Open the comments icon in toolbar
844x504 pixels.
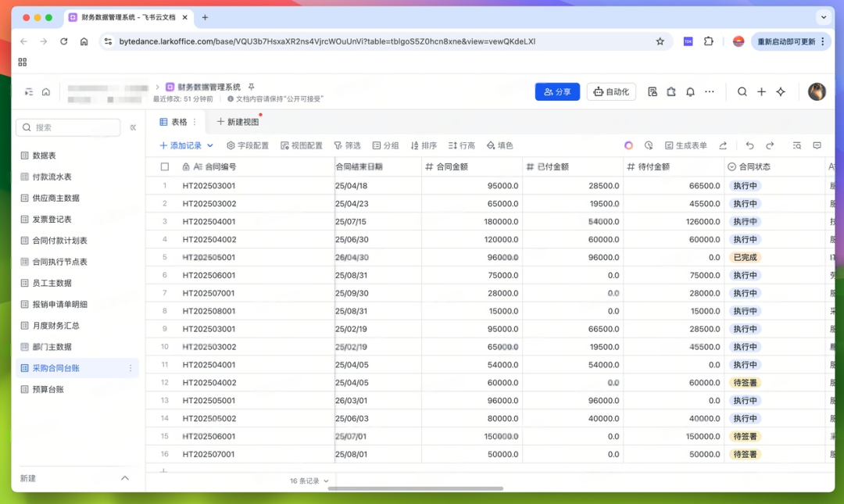[817, 145]
